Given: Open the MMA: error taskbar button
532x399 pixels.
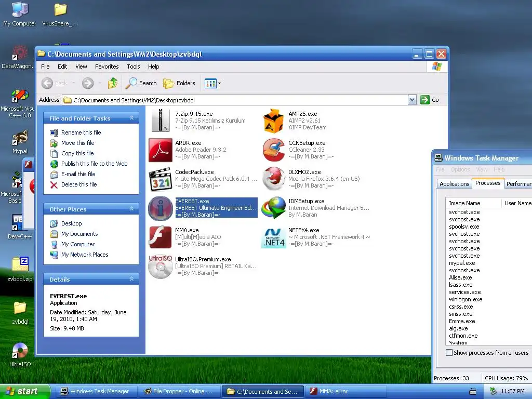Looking at the screenshot, I should [345, 392].
